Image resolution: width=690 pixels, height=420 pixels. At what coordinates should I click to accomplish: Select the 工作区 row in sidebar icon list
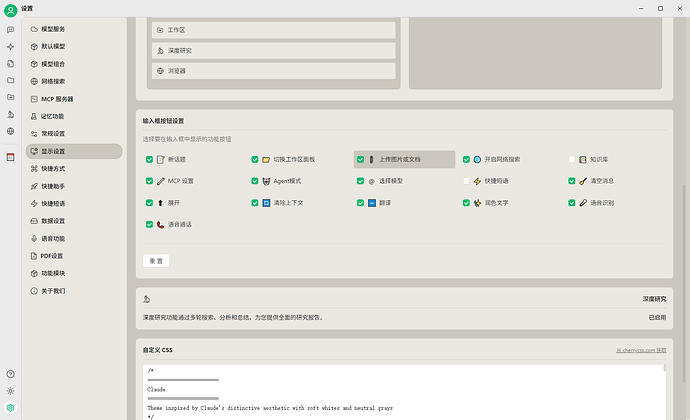click(x=274, y=30)
